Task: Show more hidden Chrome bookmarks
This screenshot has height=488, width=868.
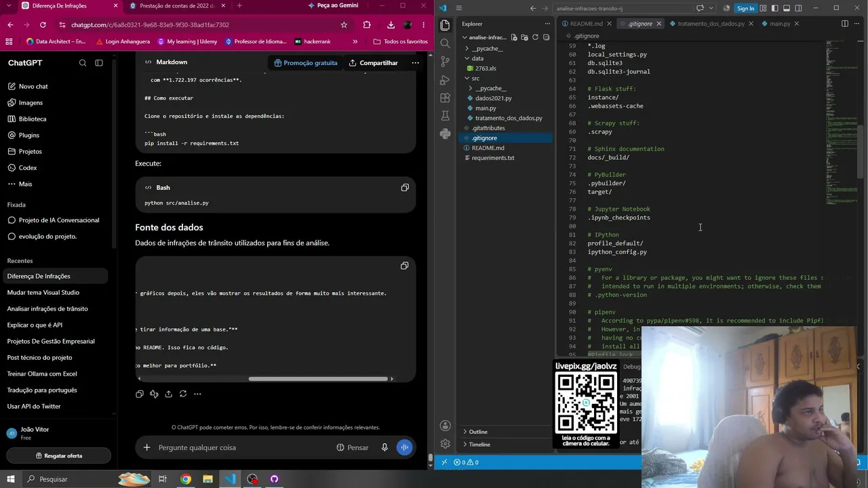Action: [355, 41]
